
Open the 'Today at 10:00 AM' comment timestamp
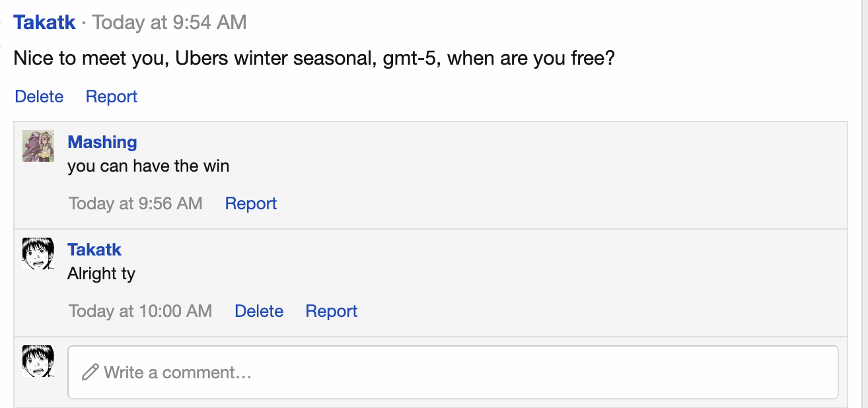point(141,311)
